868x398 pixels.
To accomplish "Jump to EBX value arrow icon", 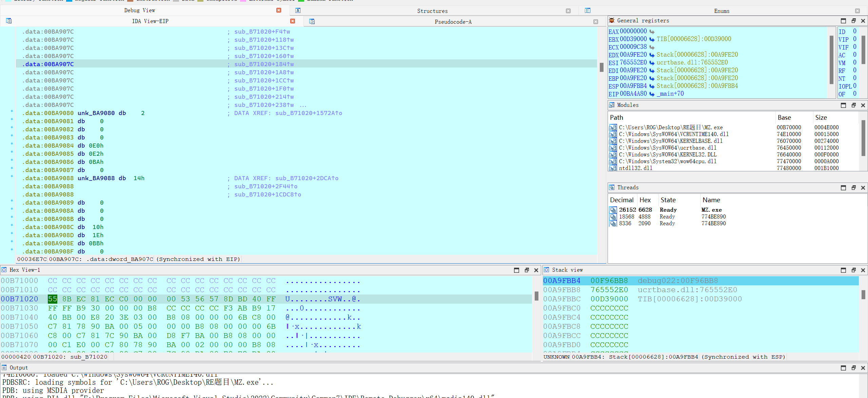I will tap(652, 39).
